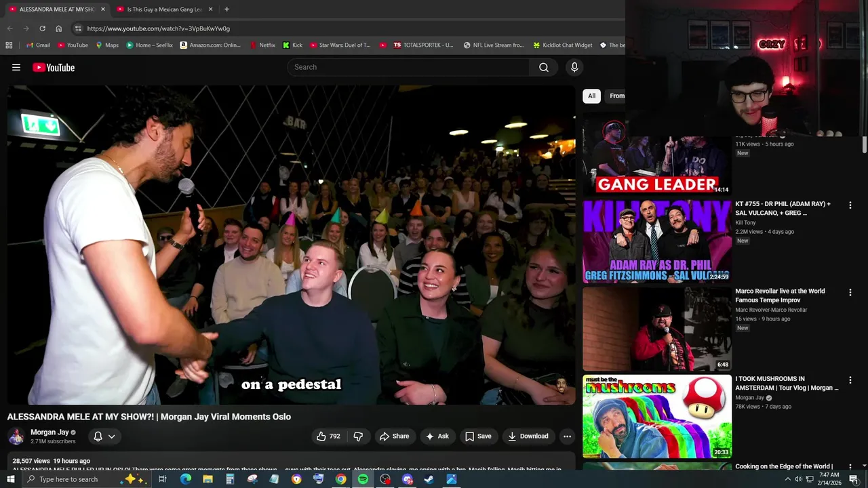This screenshot has width=868, height=488.
Task: Open options menu for Kill Tony video
Action: coord(850,205)
